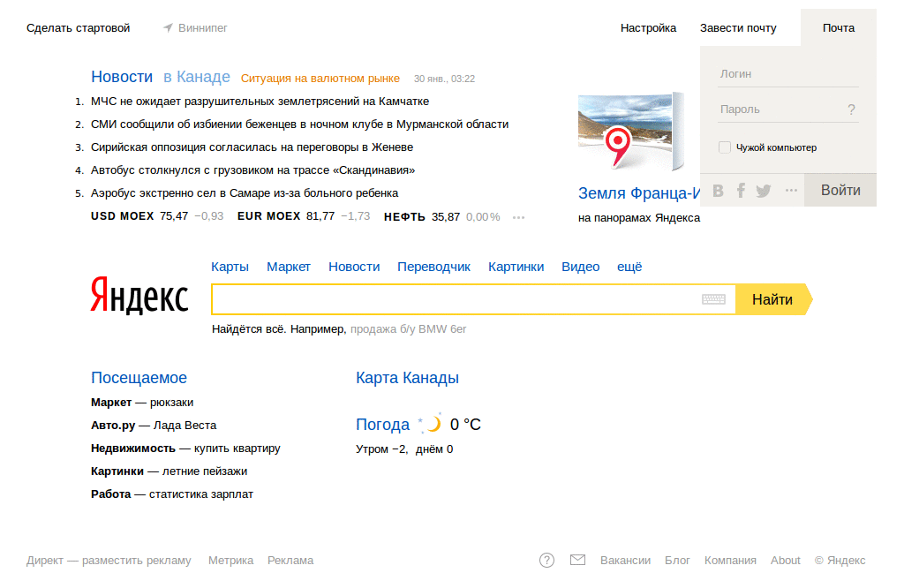904x588 pixels.
Task: Click the Войти login button
Action: 840,190
